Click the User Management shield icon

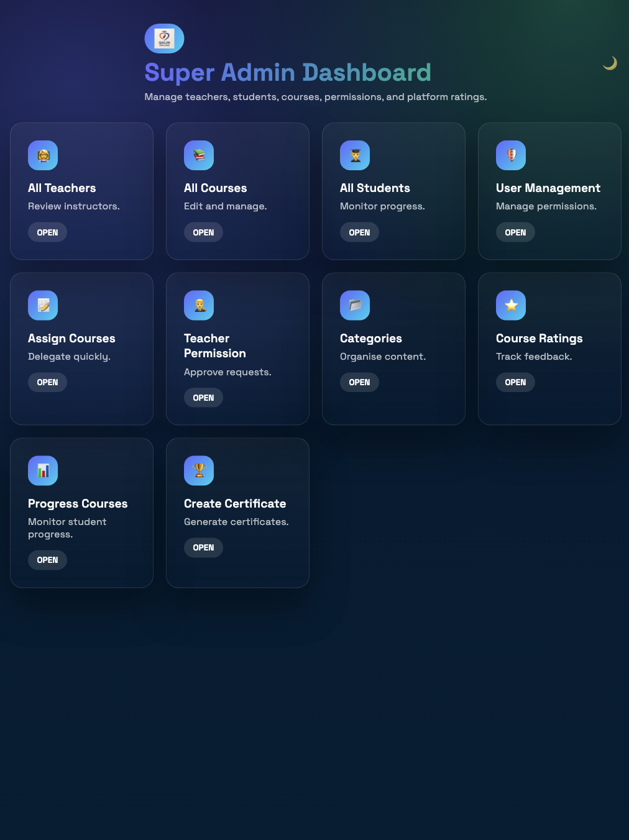511,155
